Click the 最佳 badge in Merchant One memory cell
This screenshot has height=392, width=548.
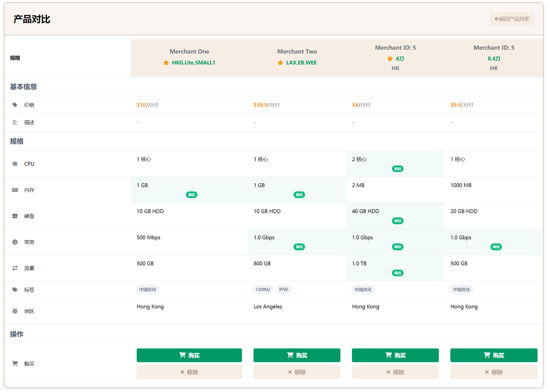tap(192, 195)
